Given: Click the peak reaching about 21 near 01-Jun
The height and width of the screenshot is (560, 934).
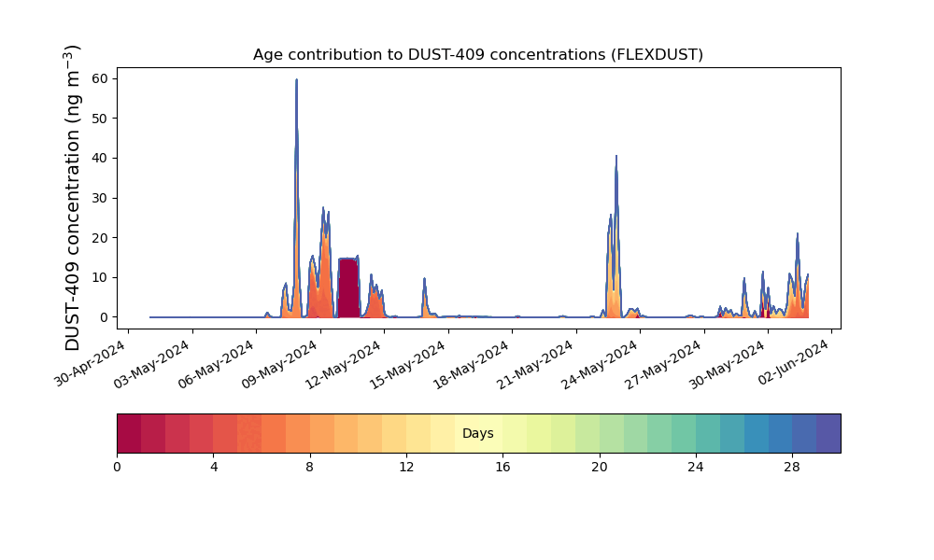Looking at the screenshot, I should [x=797, y=235].
